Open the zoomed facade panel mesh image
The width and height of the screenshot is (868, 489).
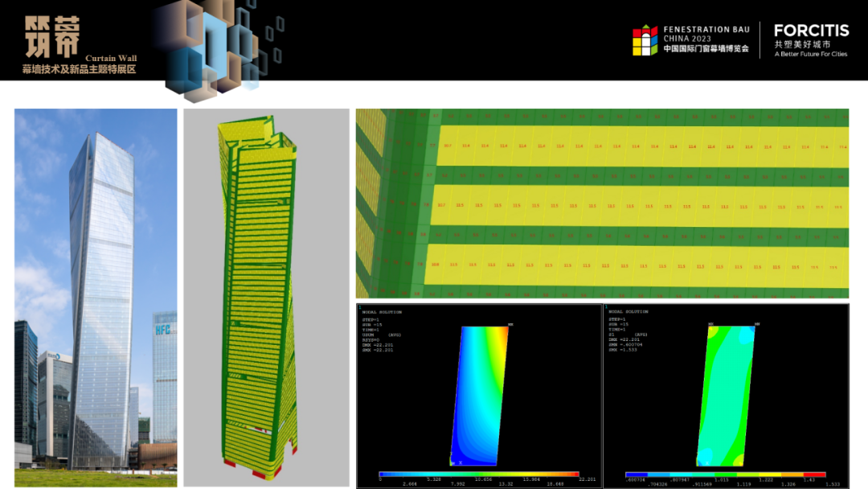tap(602, 203)
